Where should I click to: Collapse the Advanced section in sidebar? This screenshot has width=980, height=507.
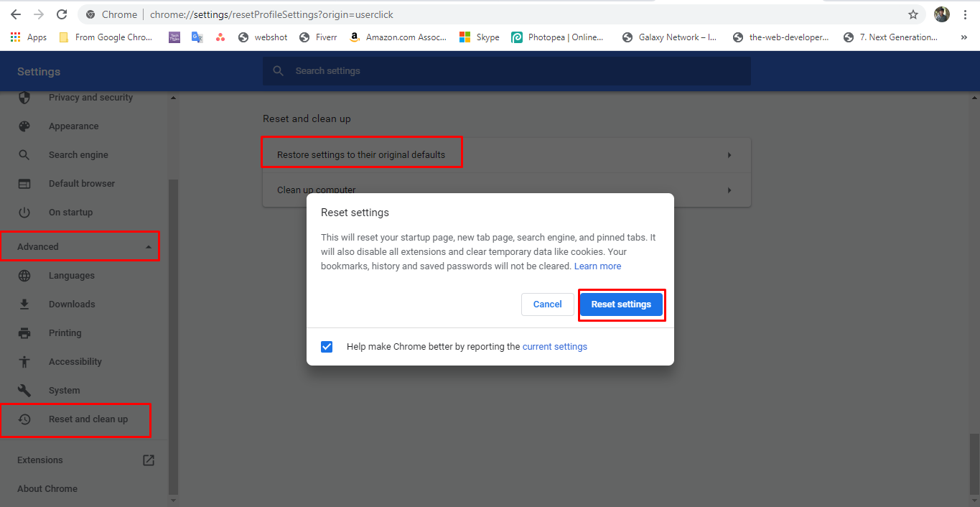148,247
